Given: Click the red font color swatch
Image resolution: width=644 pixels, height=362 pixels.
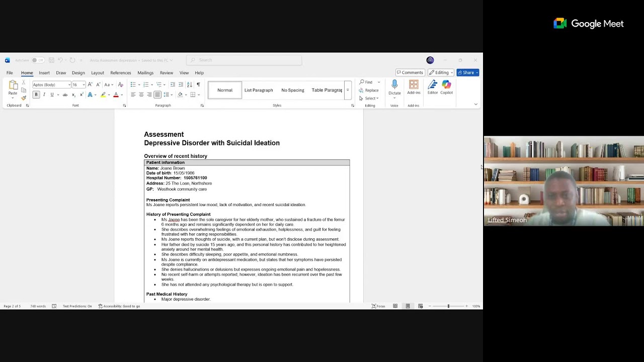Looking at the screenshot, I should pos(116,95).
